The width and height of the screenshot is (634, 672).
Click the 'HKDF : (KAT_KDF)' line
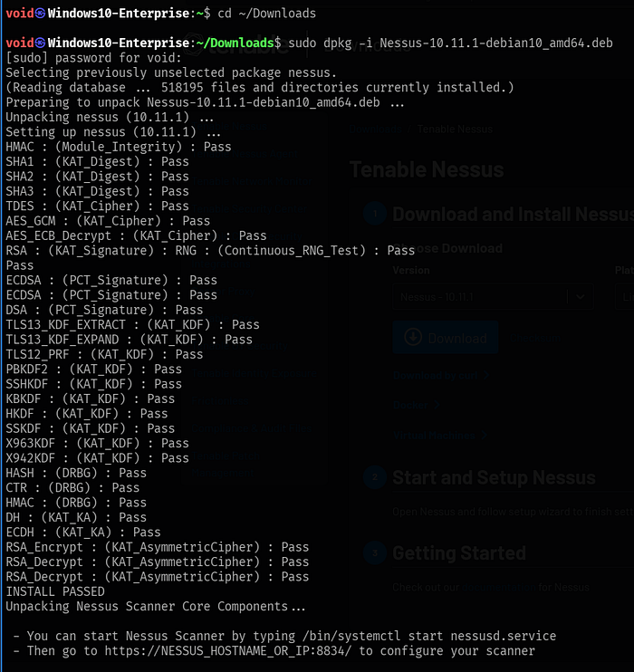coord(87,414)
